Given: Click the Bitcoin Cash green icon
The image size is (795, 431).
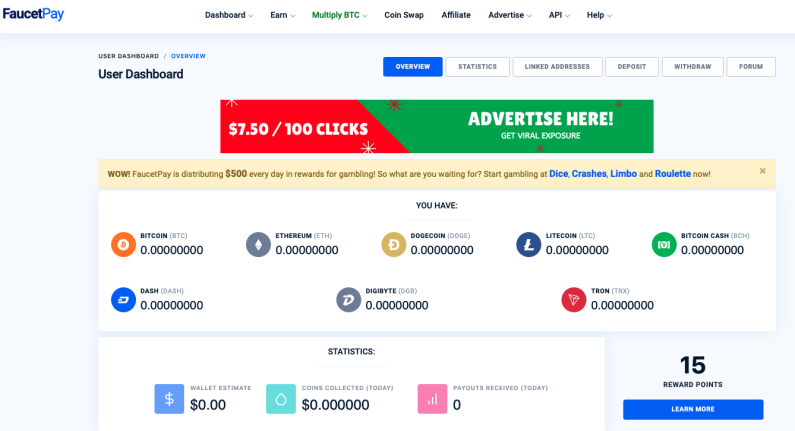Looking at the screenshot, I should [664, 244].
